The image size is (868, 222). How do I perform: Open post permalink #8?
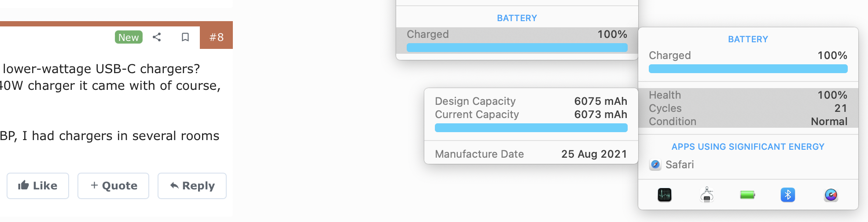[216, 37]
